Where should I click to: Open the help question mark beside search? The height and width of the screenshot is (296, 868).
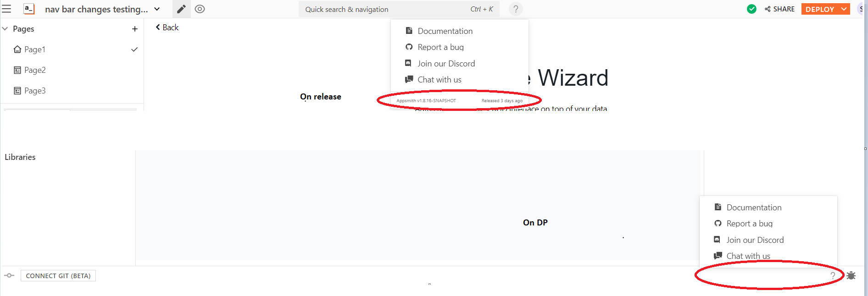(516, 9)
